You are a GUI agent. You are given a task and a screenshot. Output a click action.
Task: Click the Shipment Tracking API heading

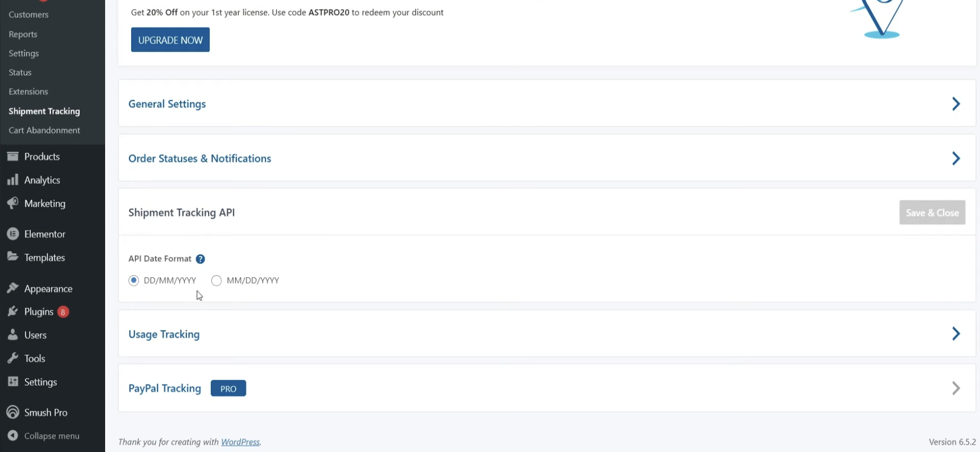coord(182,212)
